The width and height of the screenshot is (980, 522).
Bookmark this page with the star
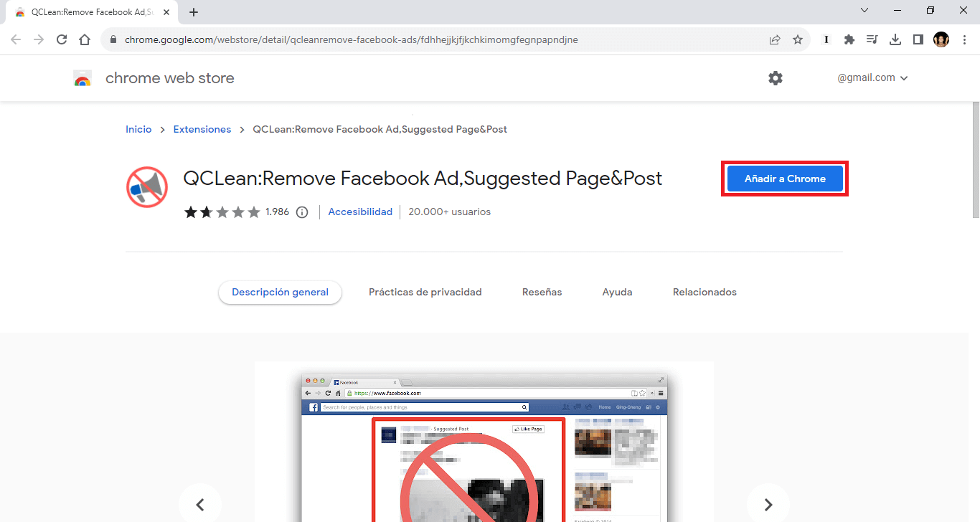(798, 40)
